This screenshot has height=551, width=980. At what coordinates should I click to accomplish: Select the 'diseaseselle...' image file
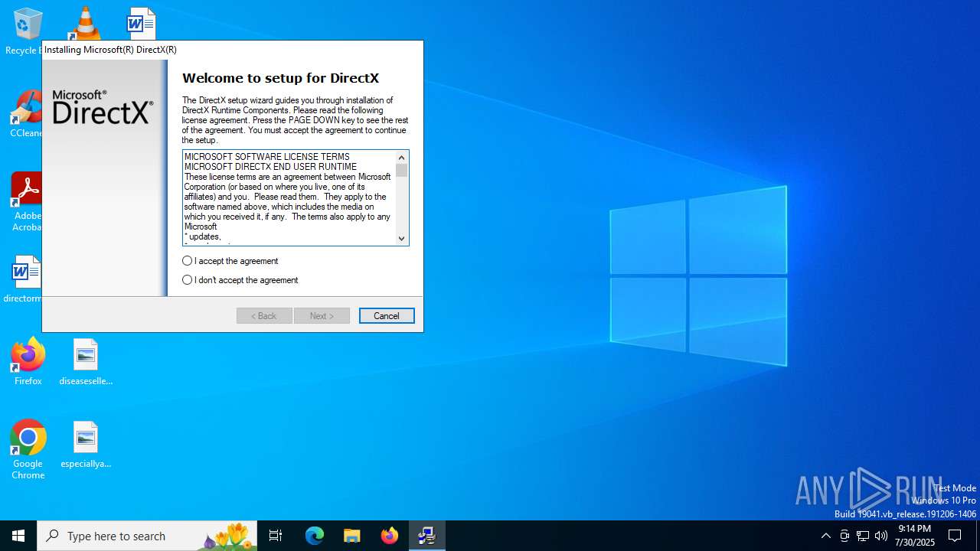[x=86, y=362]
